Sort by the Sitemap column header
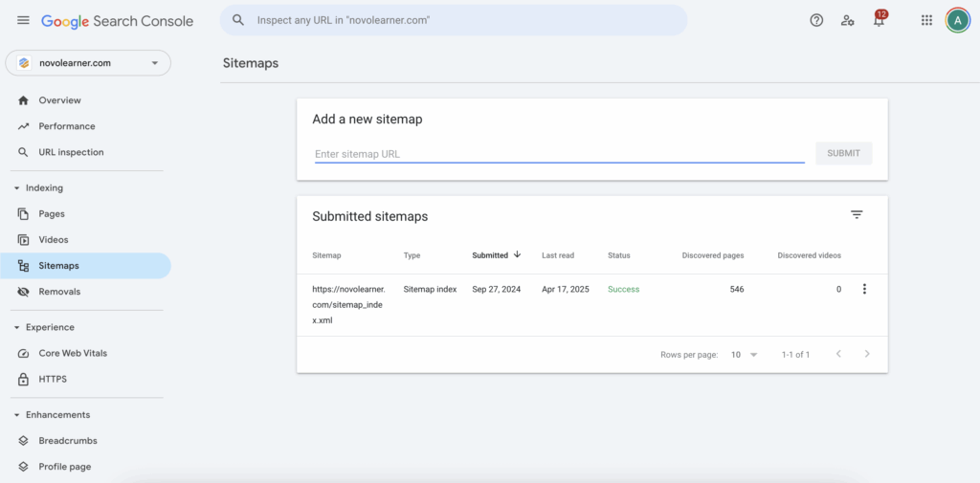 pos(326,255)
